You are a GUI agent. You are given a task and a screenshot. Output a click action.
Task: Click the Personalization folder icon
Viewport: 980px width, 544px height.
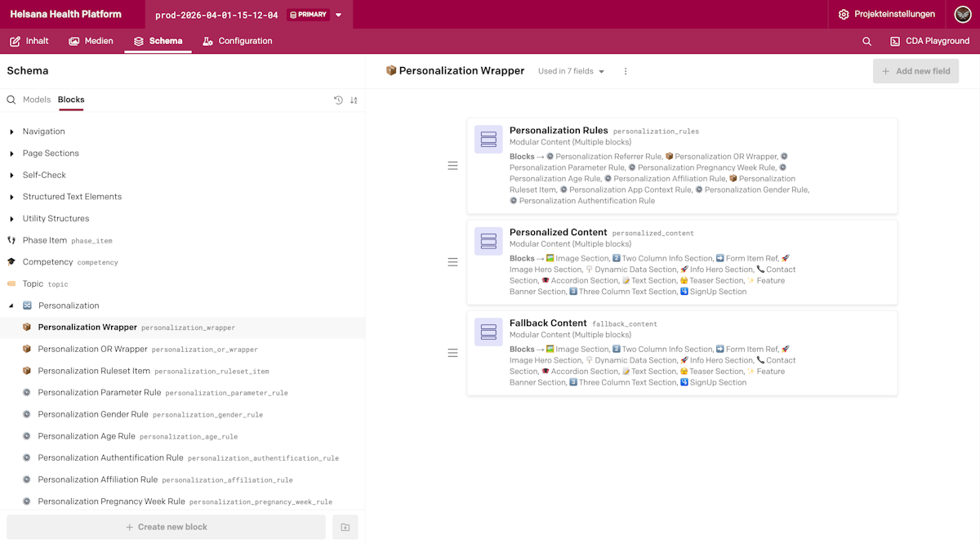click(27, 305)
